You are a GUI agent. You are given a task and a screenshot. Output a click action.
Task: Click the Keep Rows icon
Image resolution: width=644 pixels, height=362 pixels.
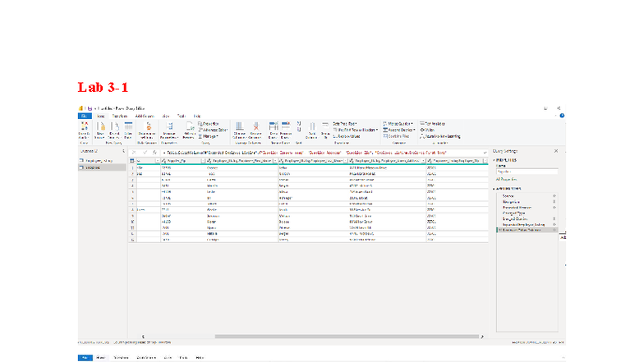click(x=274, y=126)
